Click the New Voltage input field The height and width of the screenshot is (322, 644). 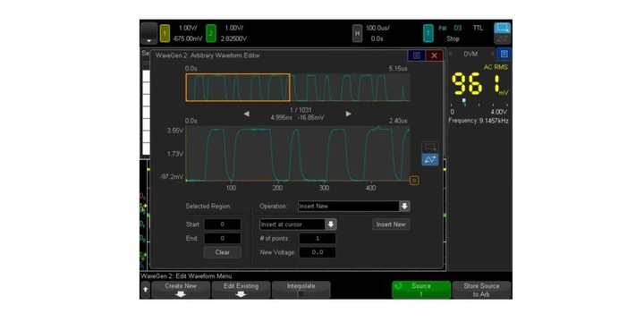click(x=318, y=252)
